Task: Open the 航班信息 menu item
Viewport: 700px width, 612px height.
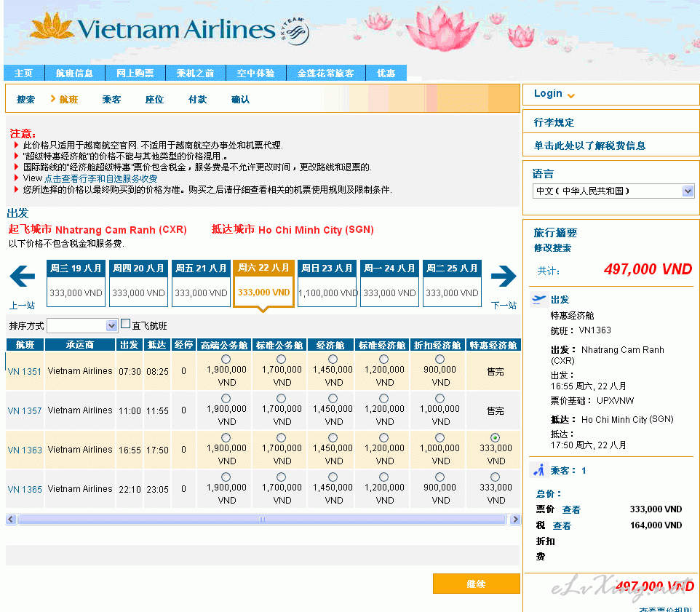Action: click(74, 73)
